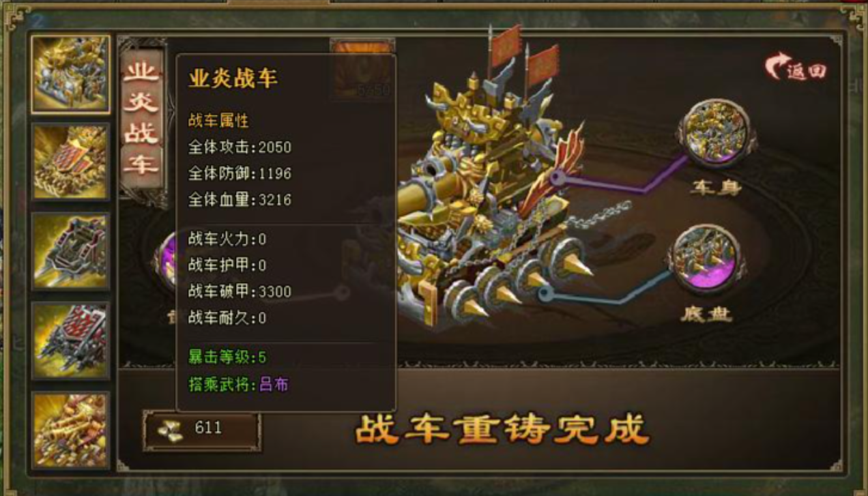This screenshot has height=496, width=868.
Task: Click the 吕布 general name link
Action: click(274, 384)
